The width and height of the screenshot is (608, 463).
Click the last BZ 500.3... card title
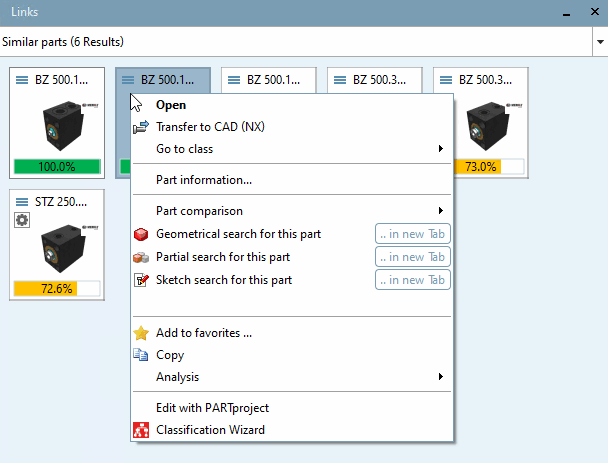(485, 80)
